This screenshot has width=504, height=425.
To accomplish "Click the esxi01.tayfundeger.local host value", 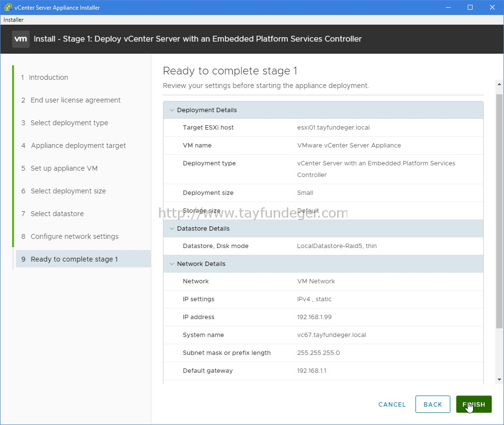I will pos(333,128).
